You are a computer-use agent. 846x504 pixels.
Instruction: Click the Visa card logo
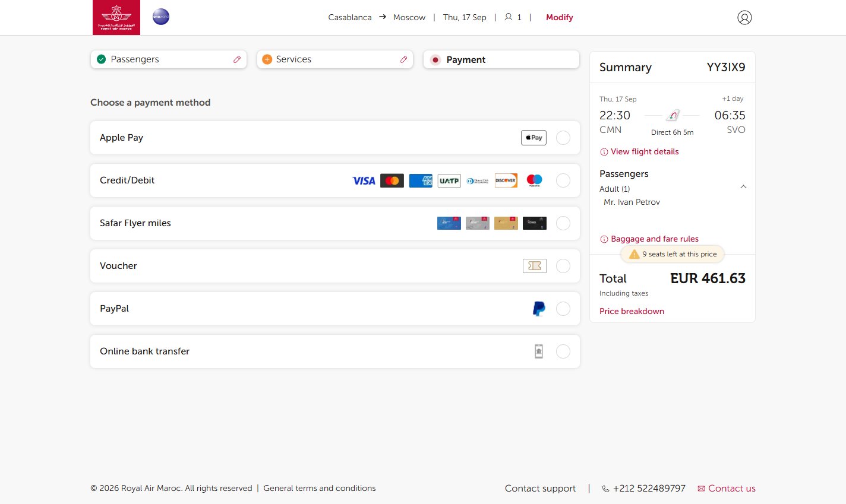pos(364,180)
